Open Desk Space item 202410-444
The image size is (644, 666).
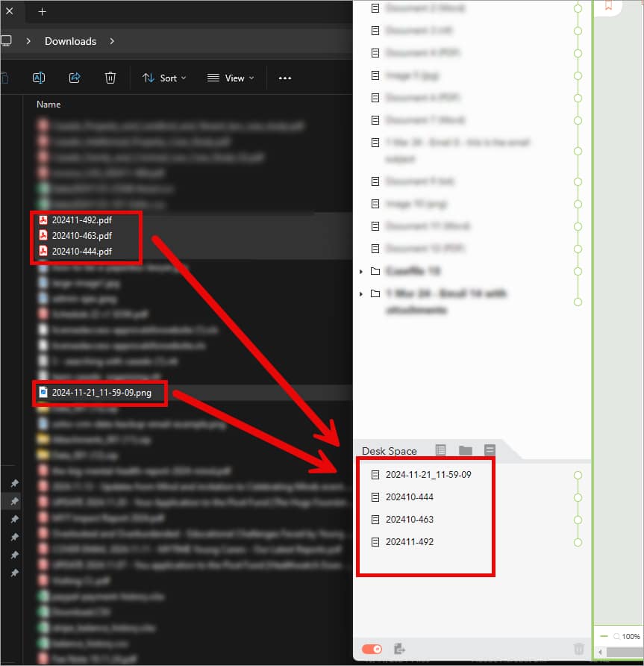410,497
